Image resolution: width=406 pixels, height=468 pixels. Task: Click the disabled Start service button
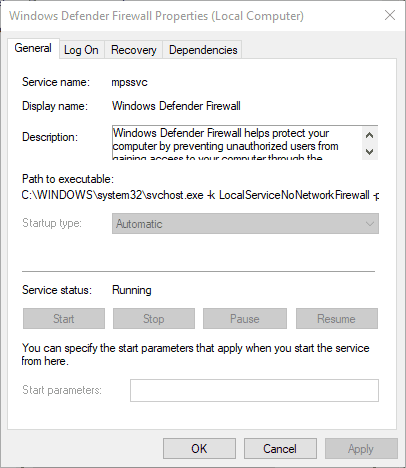[64, 319]
